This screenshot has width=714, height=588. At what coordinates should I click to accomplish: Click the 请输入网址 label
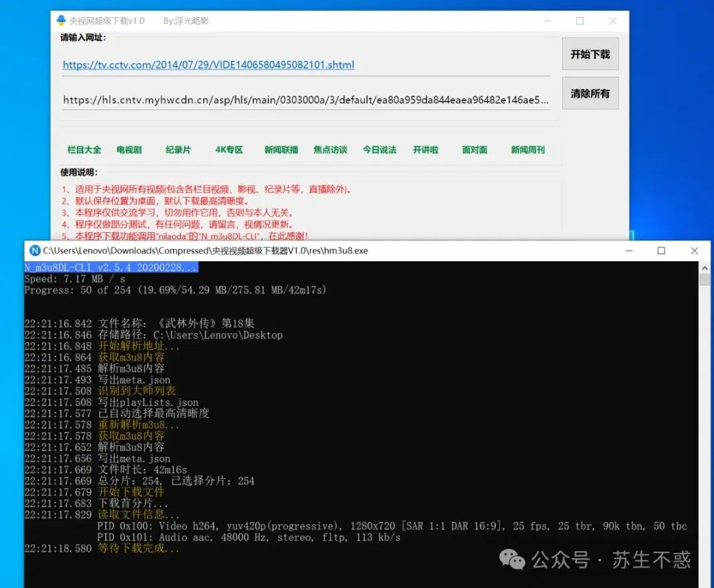pyautogui.click(x=83, y=37)
